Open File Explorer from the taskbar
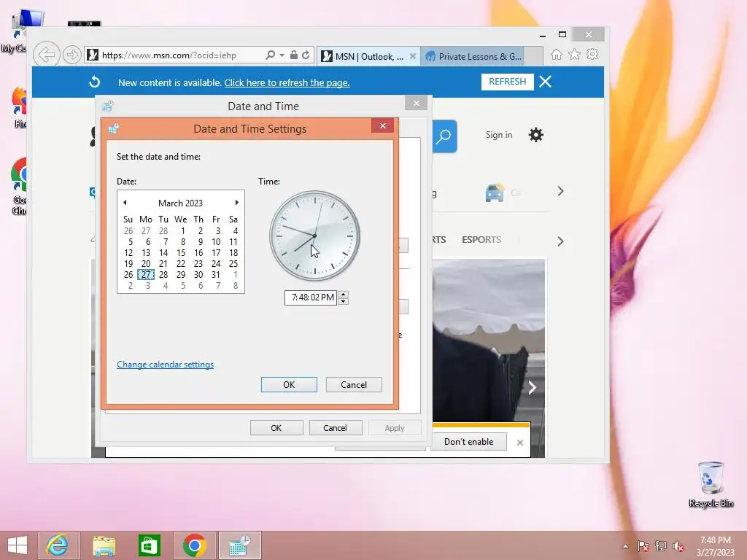Screen dimensions: 747x560 coord(104,545)
